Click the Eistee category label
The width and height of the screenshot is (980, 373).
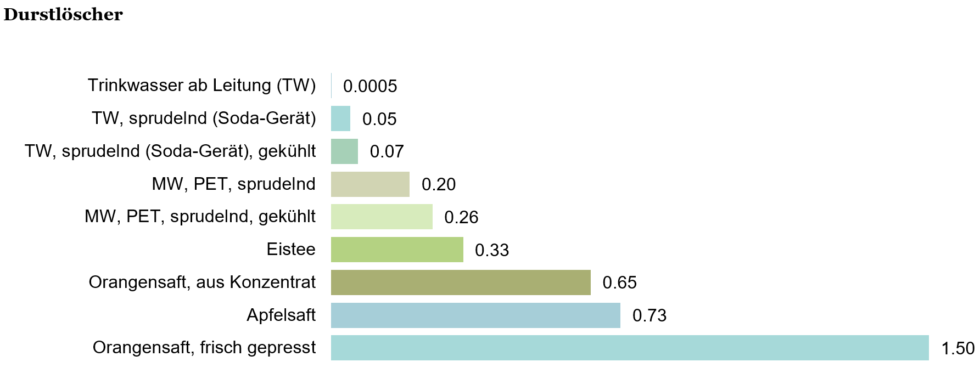(291, 250)
